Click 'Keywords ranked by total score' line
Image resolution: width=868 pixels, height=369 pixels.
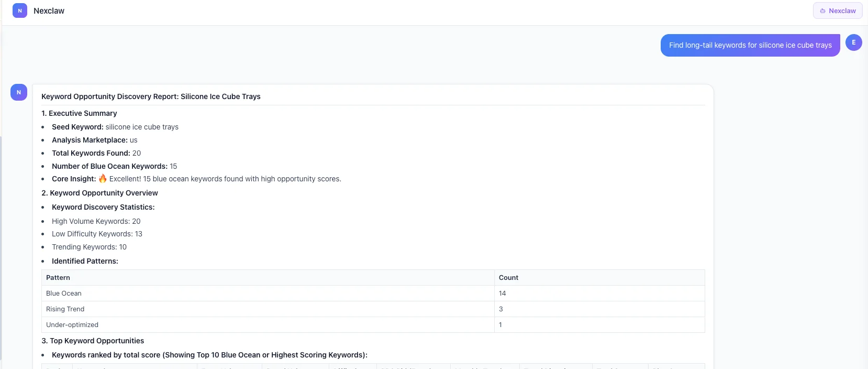pyautogui.click(x=209, y=355)
